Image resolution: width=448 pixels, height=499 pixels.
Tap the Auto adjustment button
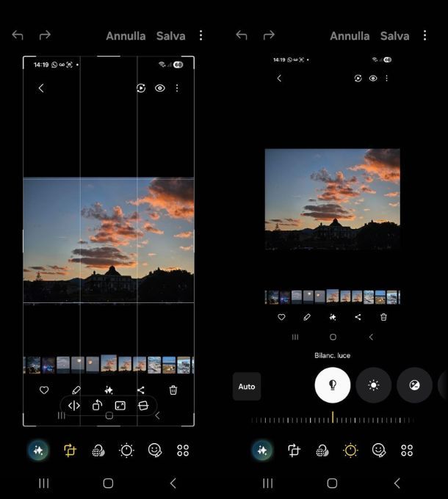pyautogui.click(x=247, y=386)
